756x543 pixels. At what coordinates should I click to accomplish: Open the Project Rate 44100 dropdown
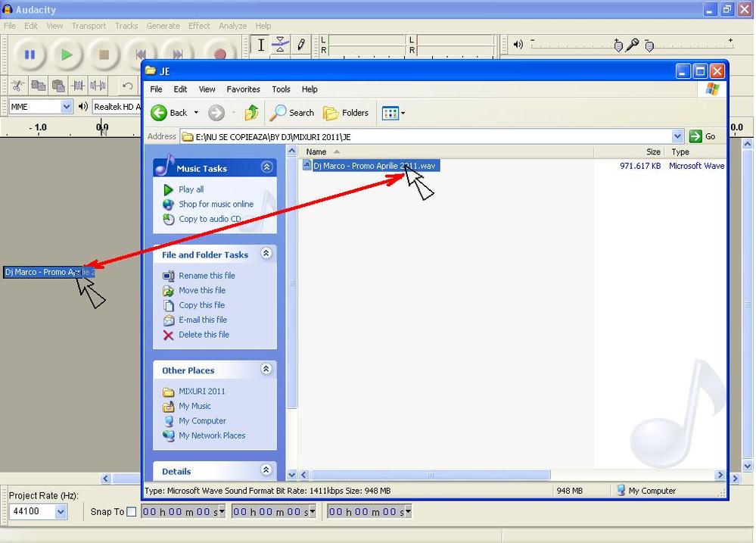tap(61, 512)
